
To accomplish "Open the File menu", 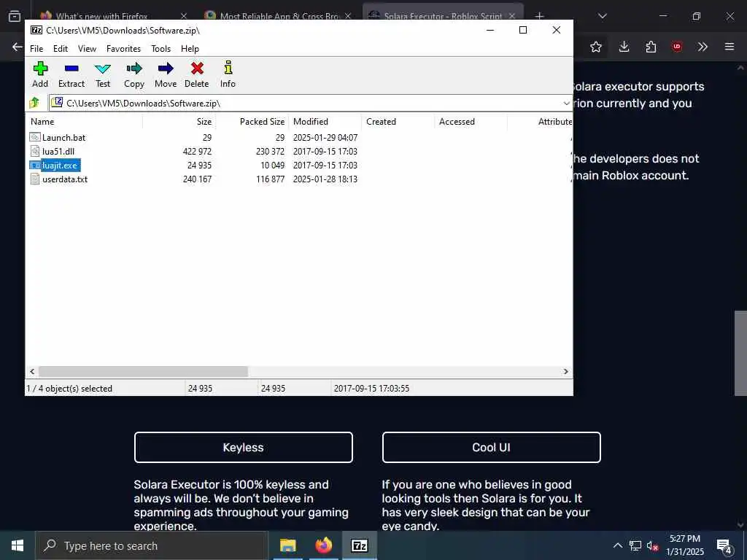I will click(36, 49).
